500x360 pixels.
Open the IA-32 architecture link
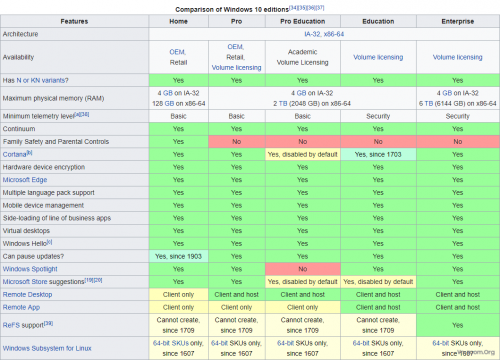click(x=312, y=34)
